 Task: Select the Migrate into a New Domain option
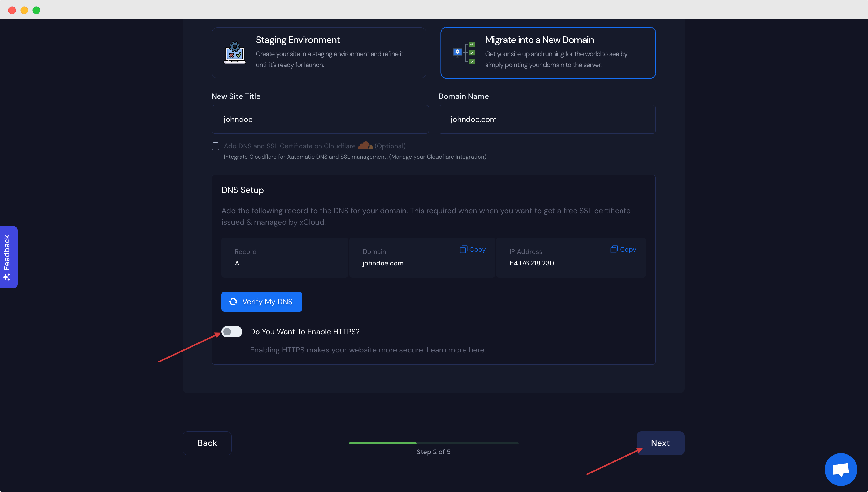[548, 53]
